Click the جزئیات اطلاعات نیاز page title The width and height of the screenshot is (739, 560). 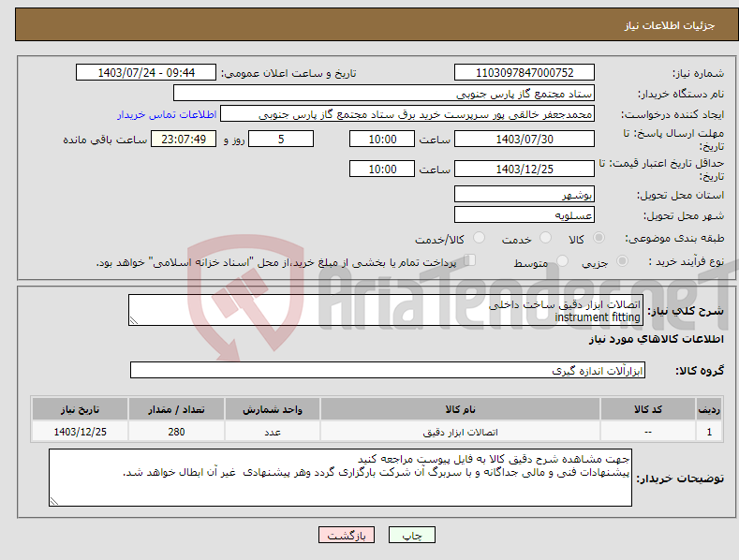tap(670, 25)
